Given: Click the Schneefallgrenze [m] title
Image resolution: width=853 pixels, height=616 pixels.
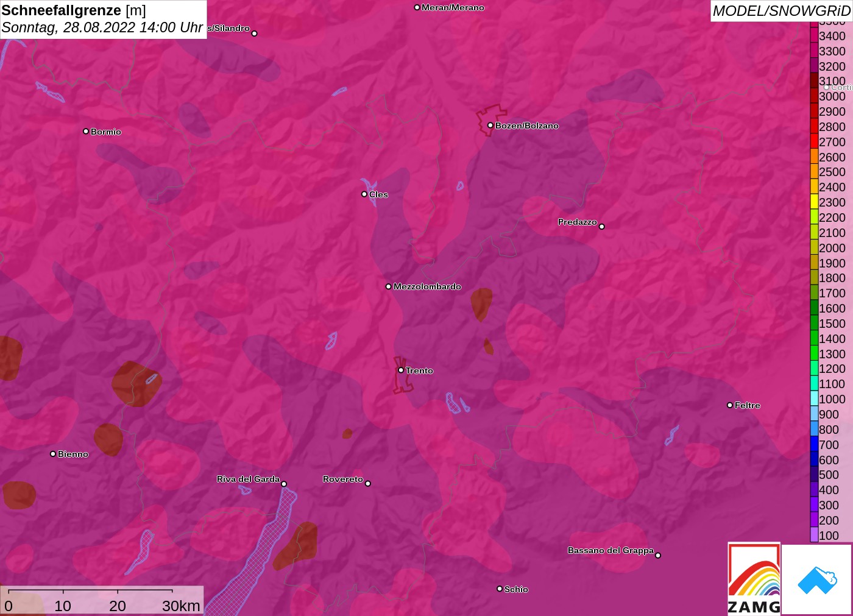Looking at the screenshot, I should click(x=74, y=10).
